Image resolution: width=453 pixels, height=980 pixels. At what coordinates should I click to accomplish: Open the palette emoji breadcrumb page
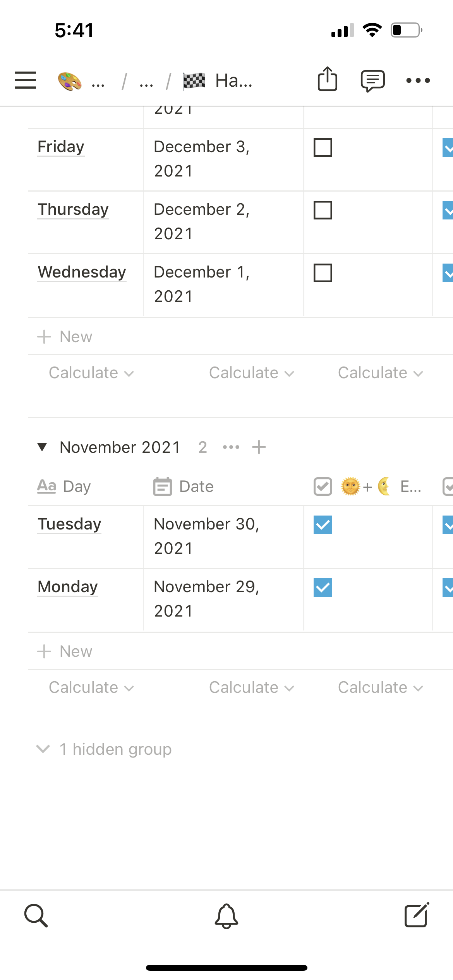(x=70, y=81)
